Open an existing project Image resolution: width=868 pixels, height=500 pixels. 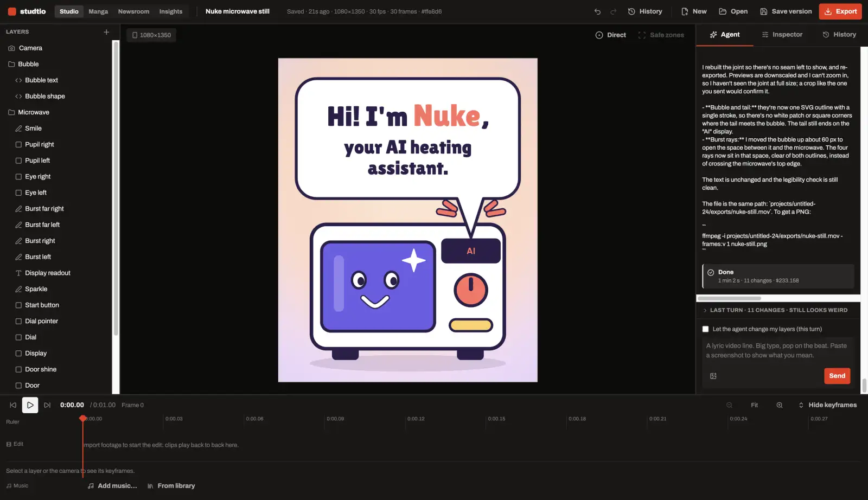click(733, 11)
